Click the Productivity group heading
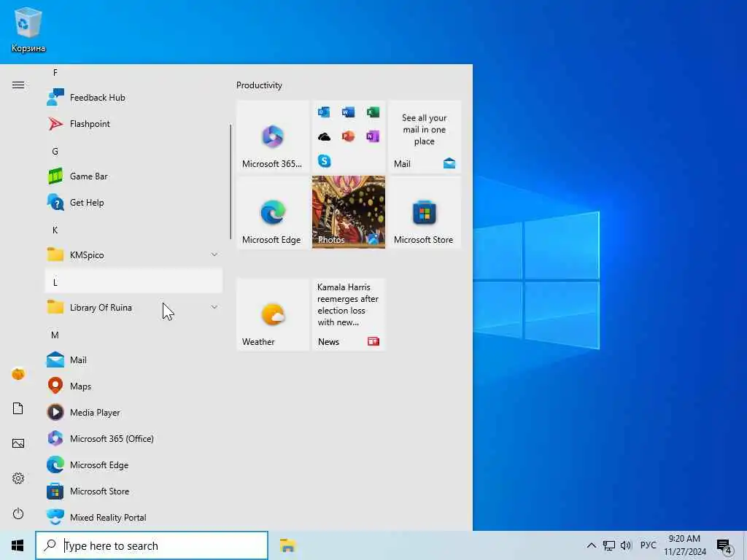Image resolution: width=747 pixels, height=560 pixels. (x=259, y=85)
